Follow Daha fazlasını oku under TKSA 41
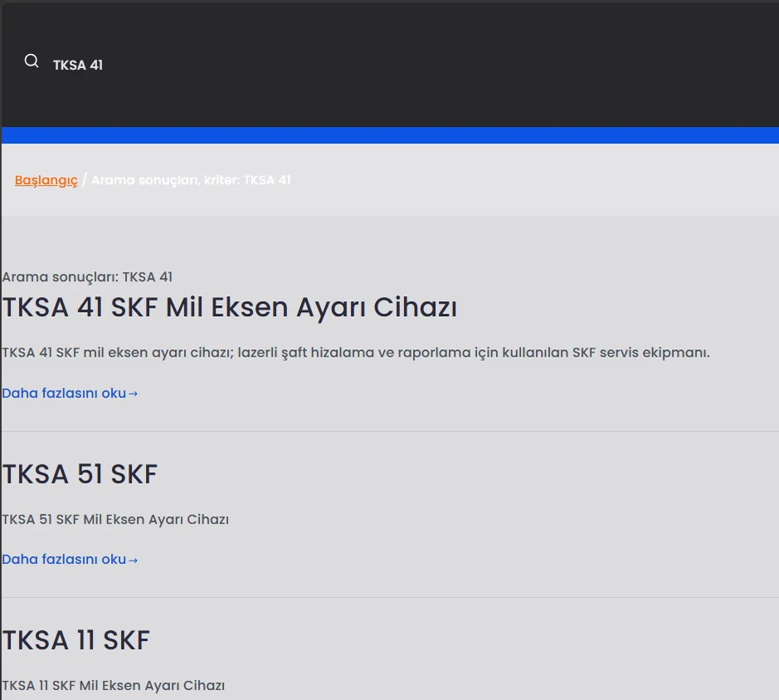The height and width of the screenshot is (700, 779). [70, 393]
